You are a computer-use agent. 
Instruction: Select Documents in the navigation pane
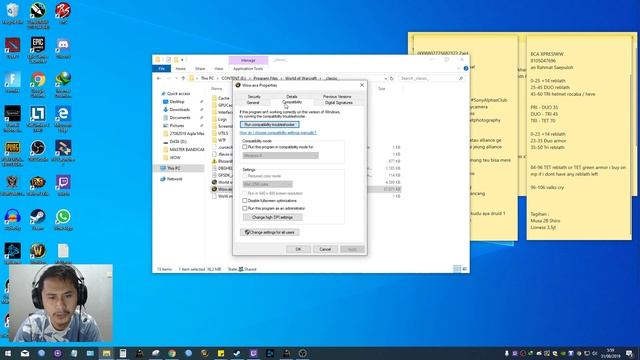click(180, 118)
